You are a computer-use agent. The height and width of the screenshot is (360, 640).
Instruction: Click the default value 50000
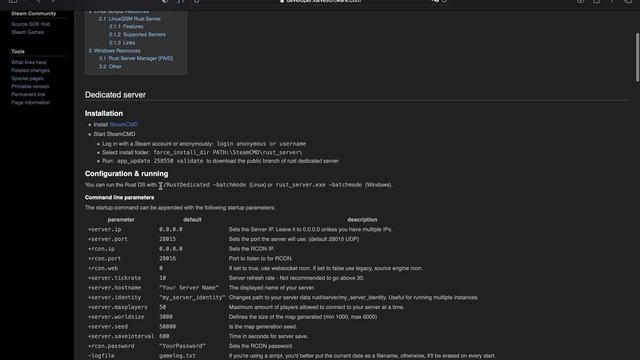167,327
